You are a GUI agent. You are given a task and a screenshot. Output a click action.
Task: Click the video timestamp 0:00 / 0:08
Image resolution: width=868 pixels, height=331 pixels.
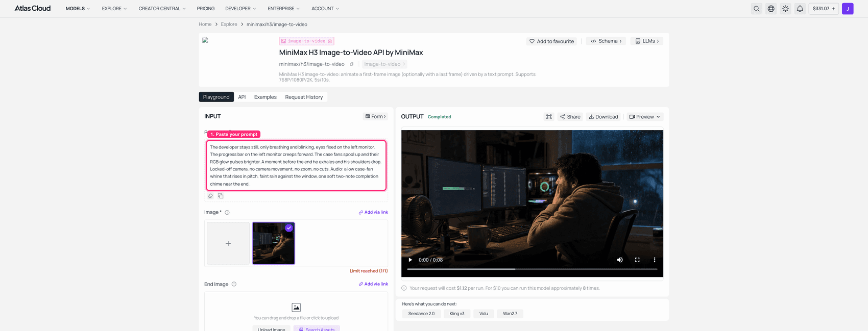[430, 260]
